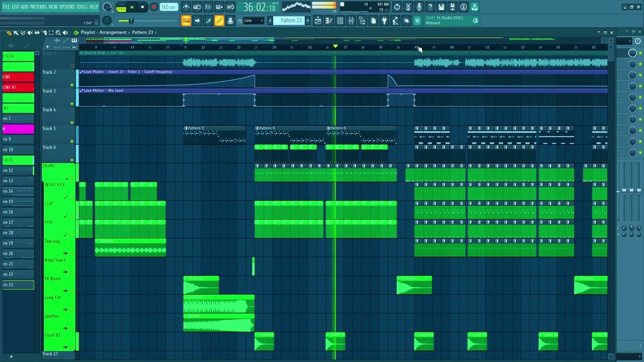644x362 pixels.
Task: Toggle the Track 2 mute switch
Action: pyautogui.click(x=71, y=85)
